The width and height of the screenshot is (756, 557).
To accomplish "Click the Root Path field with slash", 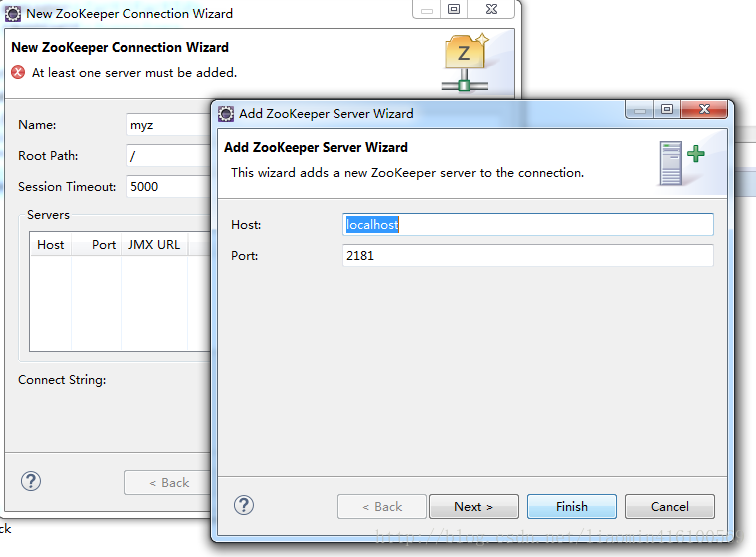I will (x=169, y=156).
